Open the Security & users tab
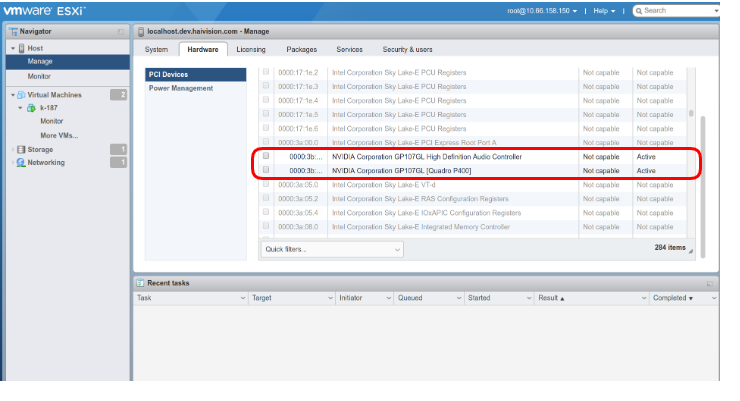This screenshot has width=740, height=401. click(407, 49)
